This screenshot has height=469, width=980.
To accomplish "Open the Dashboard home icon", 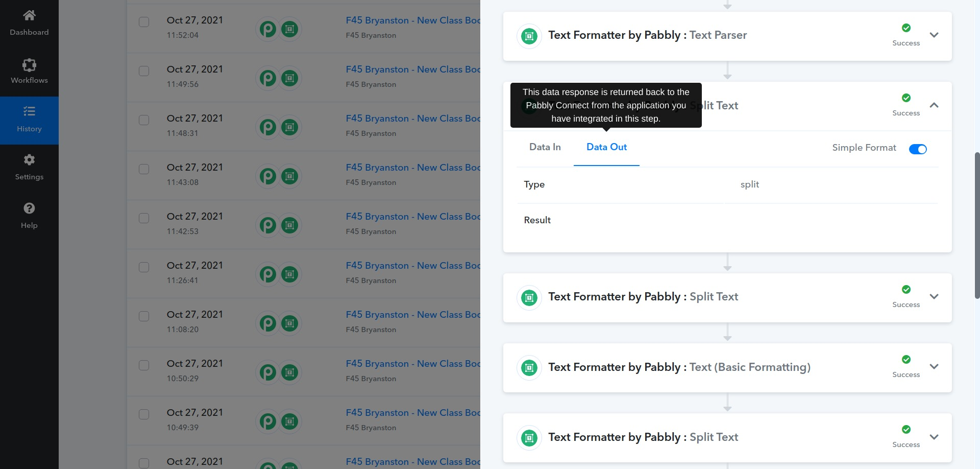I will click(x=29, y=15).
